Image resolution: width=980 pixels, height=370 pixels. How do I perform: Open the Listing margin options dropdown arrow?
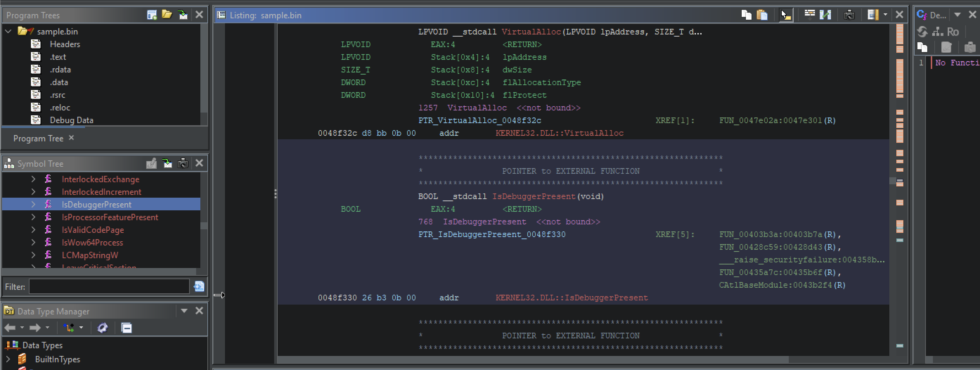tap(885, 15)
